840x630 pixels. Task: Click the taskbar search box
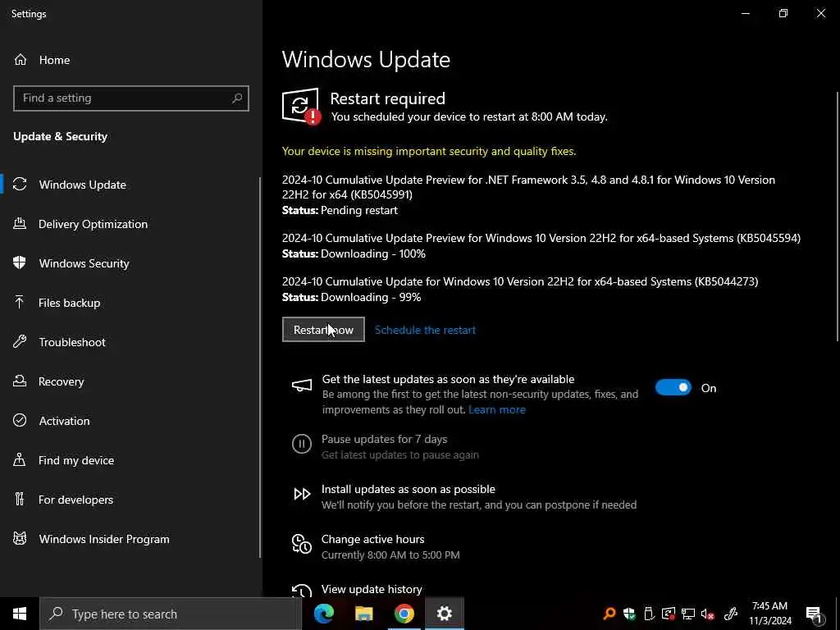pos(171,614)
